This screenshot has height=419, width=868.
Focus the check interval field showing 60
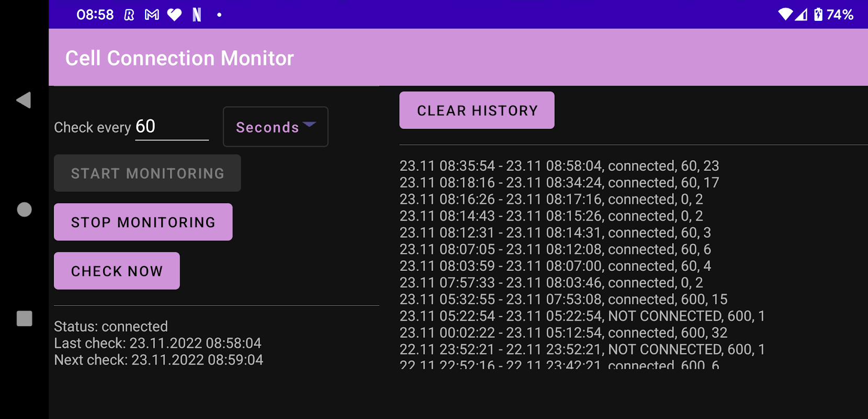coord(172,127)
